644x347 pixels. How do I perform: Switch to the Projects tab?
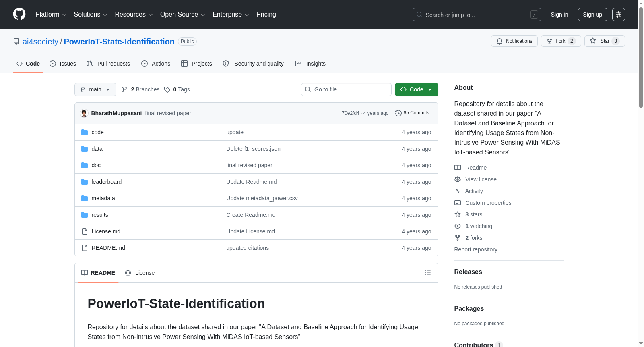(196, 64)
